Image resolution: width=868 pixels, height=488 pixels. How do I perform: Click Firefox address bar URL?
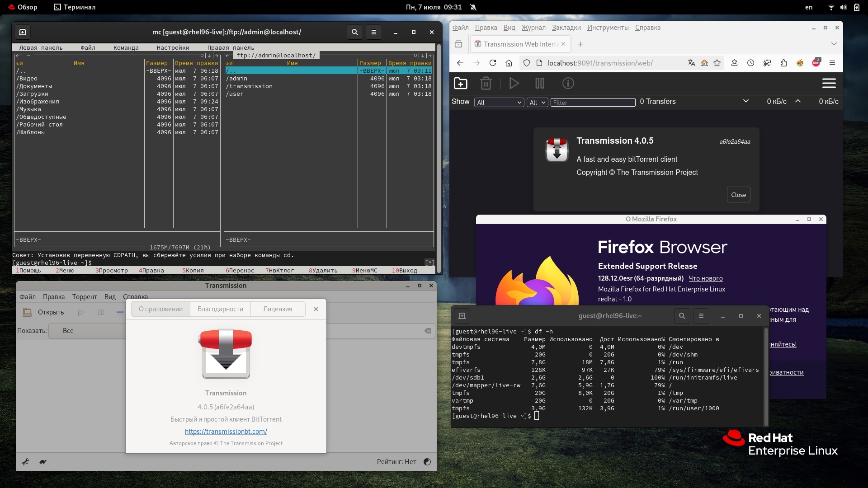click(x=600, y=63)
